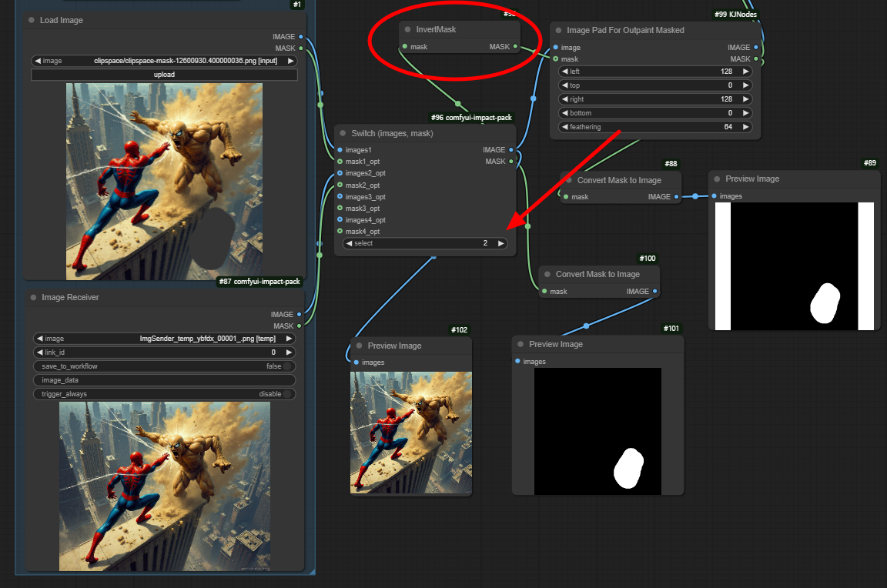887x588 pixels.
Task: Click the select value field in Switch
Action: point(425,243)
